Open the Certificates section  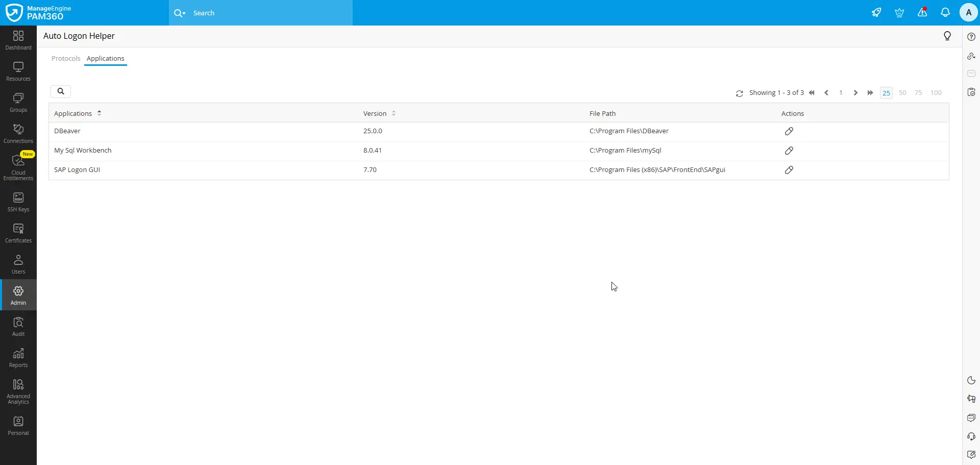tap(18, 232)
